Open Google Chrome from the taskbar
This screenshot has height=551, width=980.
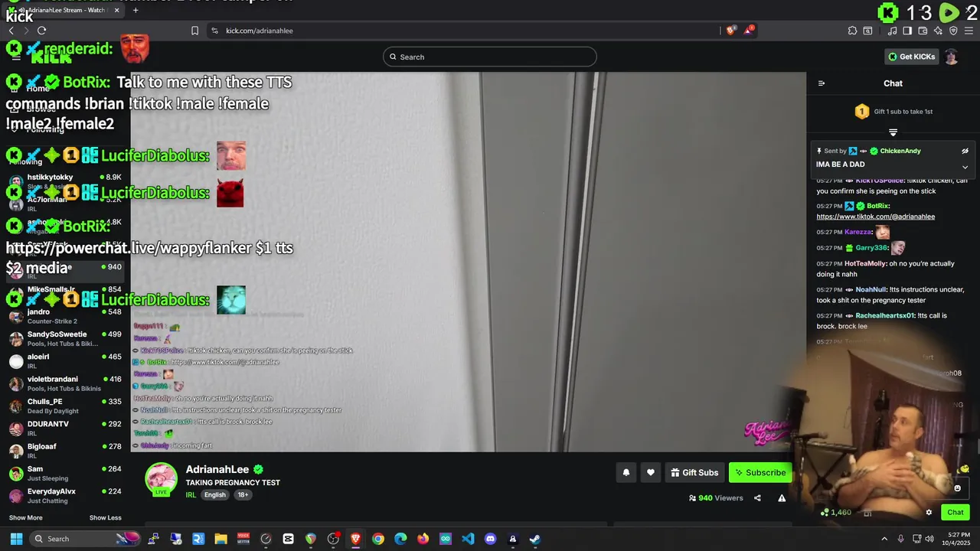pos(378,539)
